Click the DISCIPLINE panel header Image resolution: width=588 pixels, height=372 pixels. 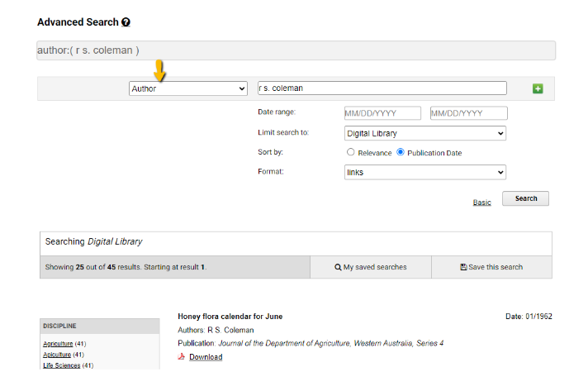point(100,326)
